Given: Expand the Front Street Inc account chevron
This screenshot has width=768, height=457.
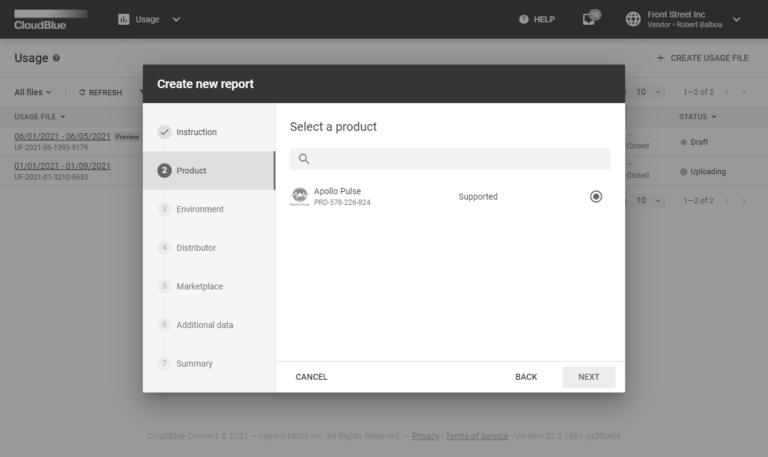Looking at the screenshot, I should coord(737,19).
